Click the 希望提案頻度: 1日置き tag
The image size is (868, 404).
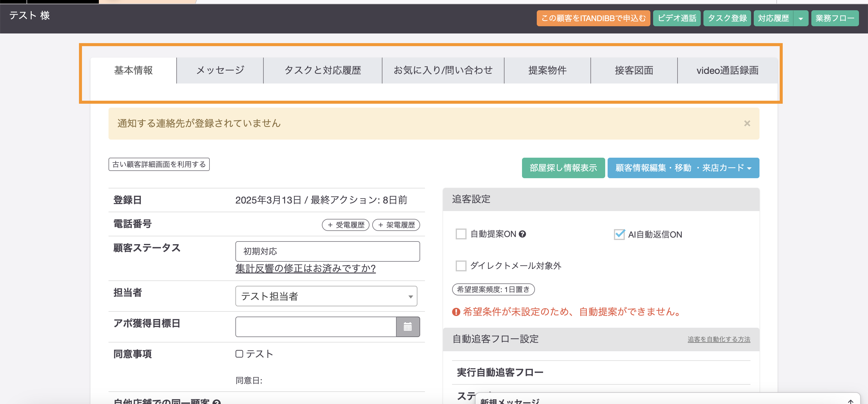click(x=493, y=289)
